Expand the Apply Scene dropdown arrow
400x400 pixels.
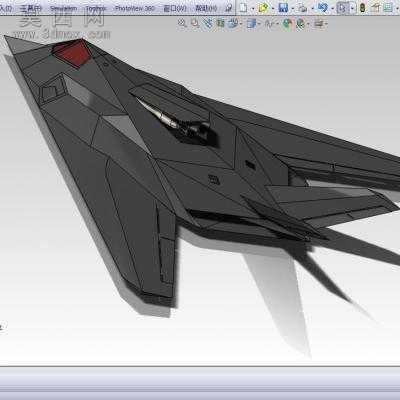click(308, 24)
